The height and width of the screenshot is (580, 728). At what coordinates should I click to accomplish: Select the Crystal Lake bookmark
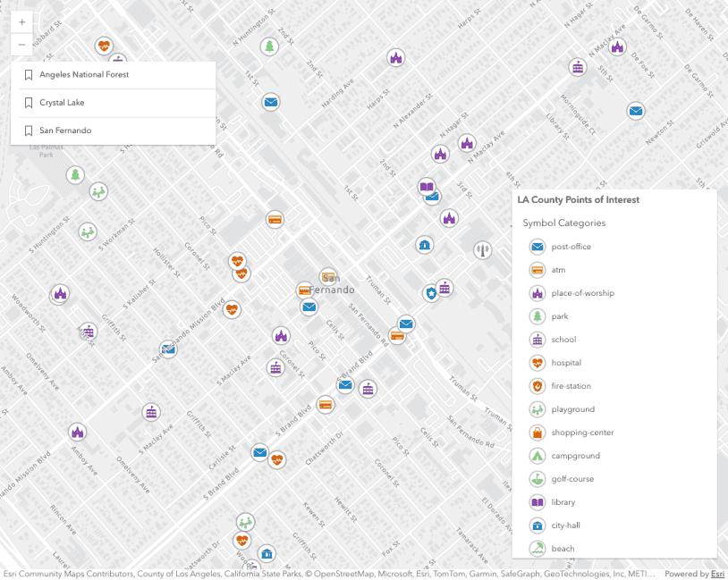[62, 103]
